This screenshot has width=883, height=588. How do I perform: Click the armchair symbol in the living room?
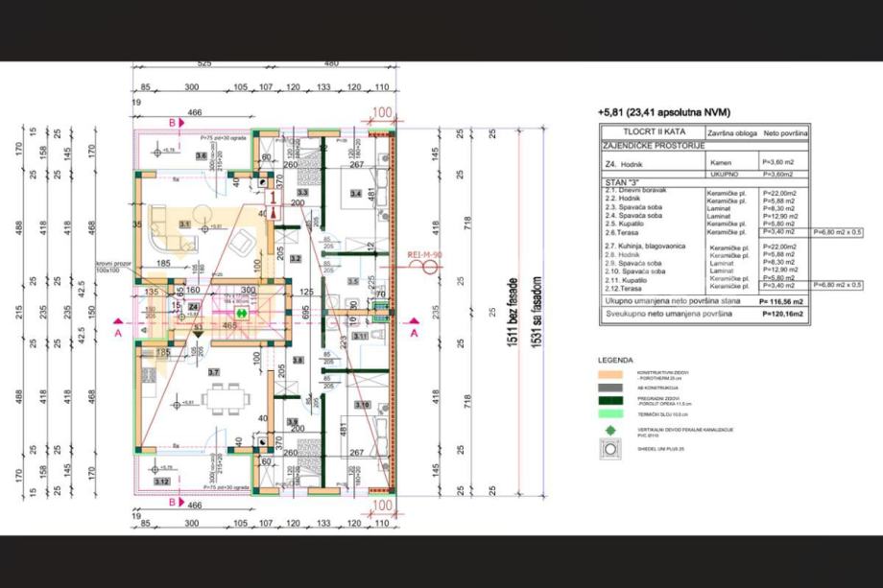[x=244, y=240]
